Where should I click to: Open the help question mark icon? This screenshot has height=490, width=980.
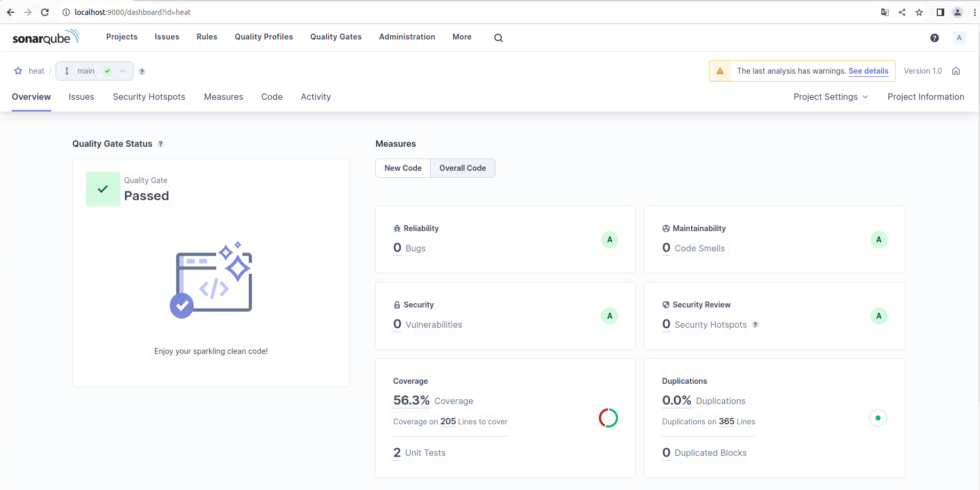[934, 38]
